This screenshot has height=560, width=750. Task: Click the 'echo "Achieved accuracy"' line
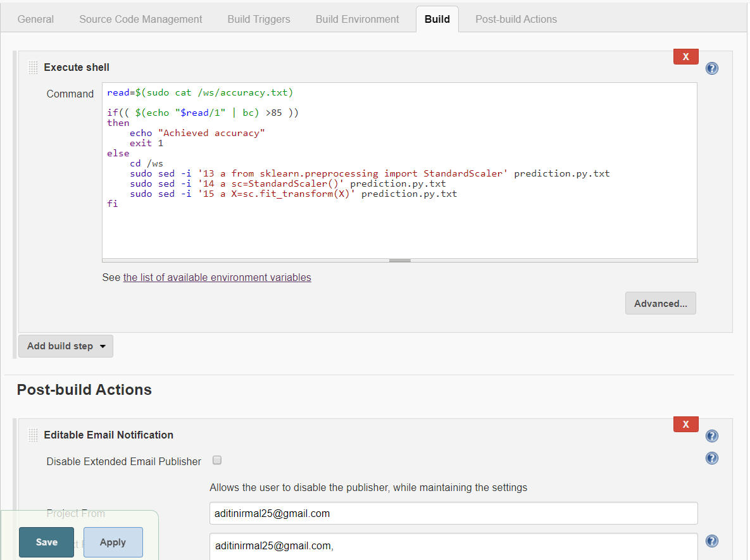[x=197, y=133]
